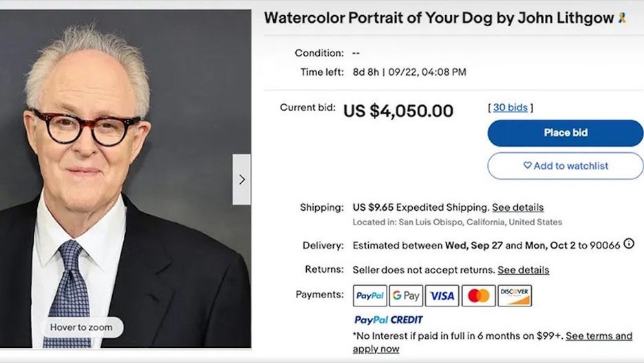Image resolution: width=644 pixels, height=363 pixels.
Task: Open See details link for Shipping
Action: 517,207
